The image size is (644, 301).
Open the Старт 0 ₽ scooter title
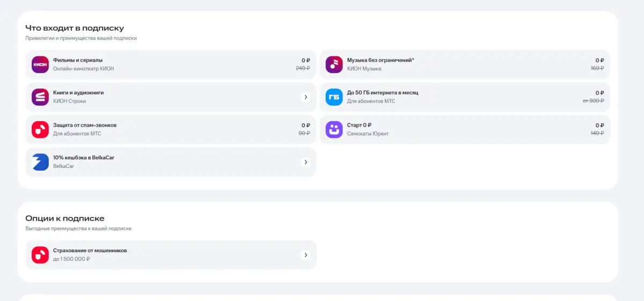coord(360,125)
